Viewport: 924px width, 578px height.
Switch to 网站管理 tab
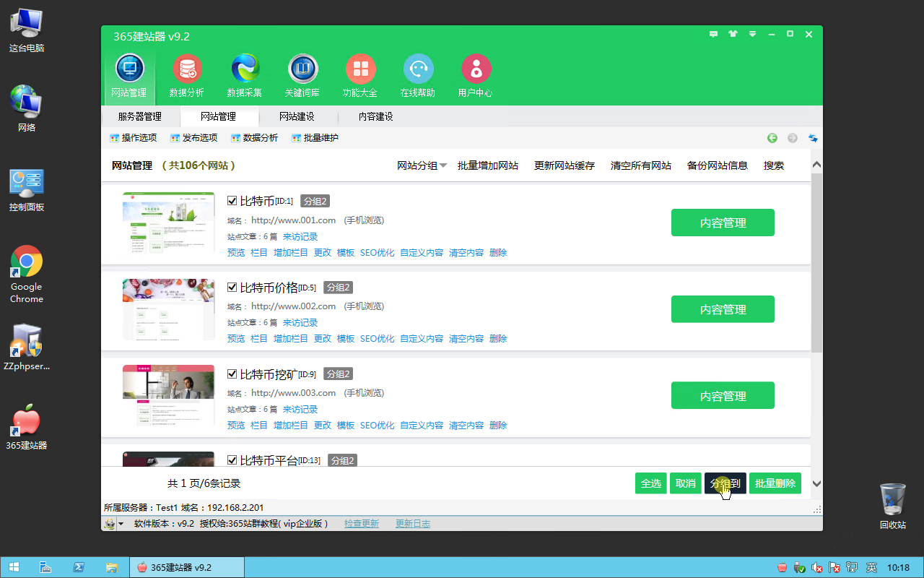click(218, 116)
